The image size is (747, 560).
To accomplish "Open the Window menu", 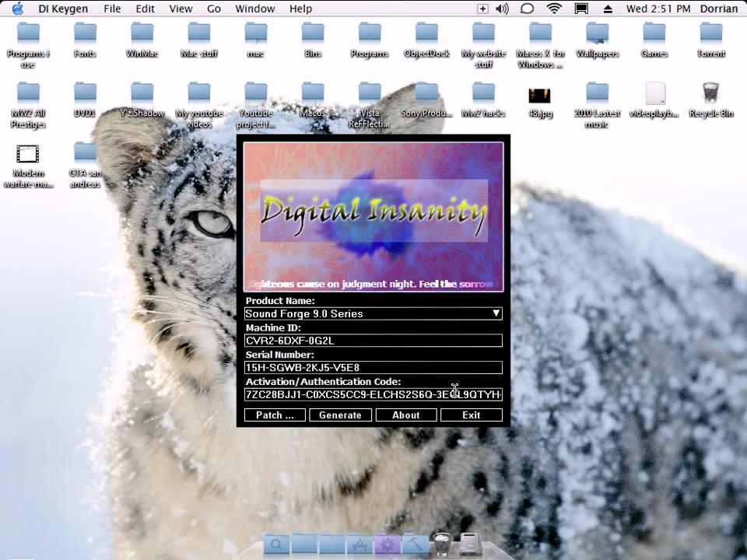I will point(255,9).
